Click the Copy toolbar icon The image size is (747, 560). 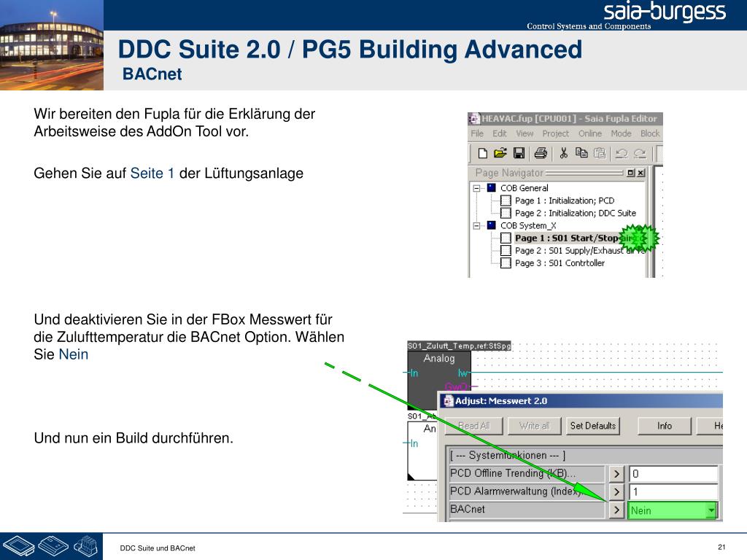click(x=581, y=153)
